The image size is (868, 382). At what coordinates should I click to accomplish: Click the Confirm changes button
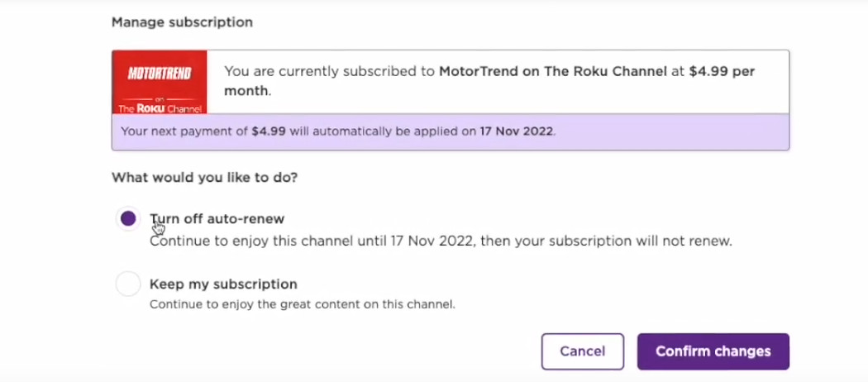tap(713, 351)
